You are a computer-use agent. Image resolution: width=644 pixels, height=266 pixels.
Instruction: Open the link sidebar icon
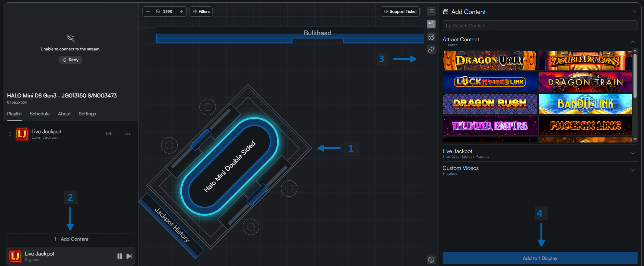point(431,50)
